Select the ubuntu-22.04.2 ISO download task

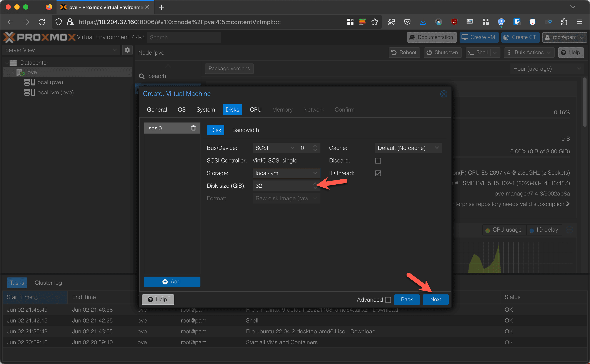click(x=295, y=331)
